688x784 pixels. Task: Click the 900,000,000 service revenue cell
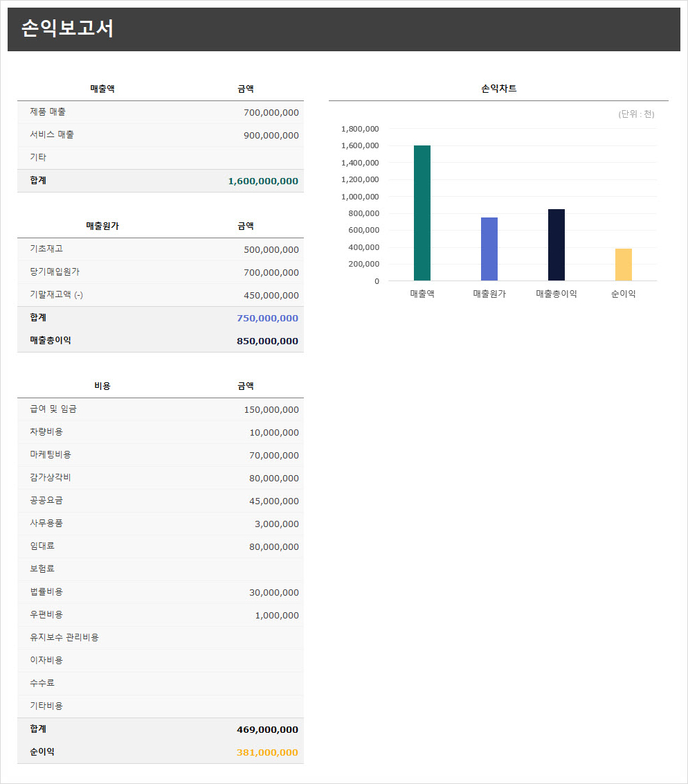[271, 136]
